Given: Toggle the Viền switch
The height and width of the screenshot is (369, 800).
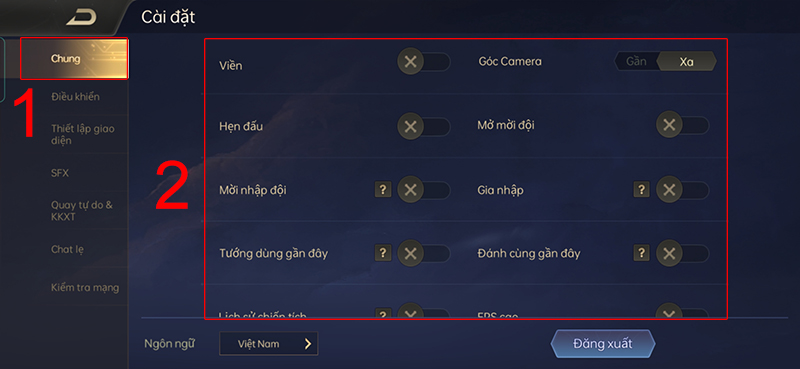Looking at the screenshot, I should point(423,62).
